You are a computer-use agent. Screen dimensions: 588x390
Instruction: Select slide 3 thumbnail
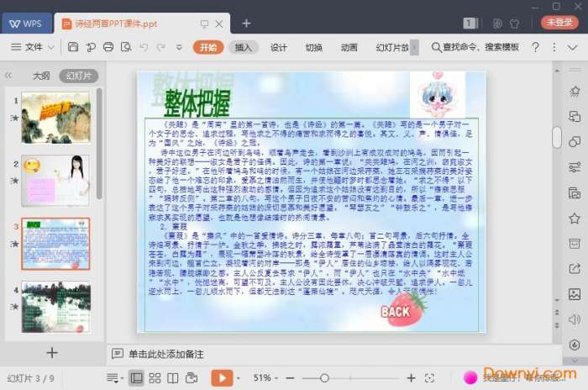tap(56, 244)
